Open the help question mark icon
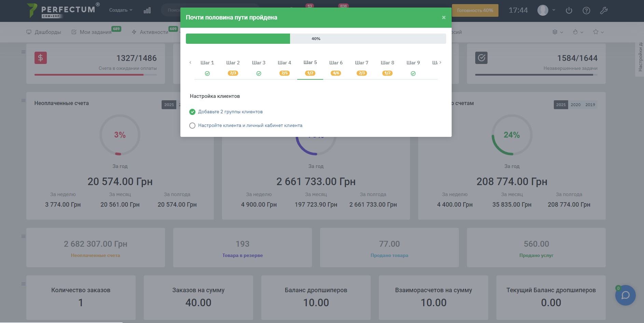The image size is (644, 323). point(586,11)
